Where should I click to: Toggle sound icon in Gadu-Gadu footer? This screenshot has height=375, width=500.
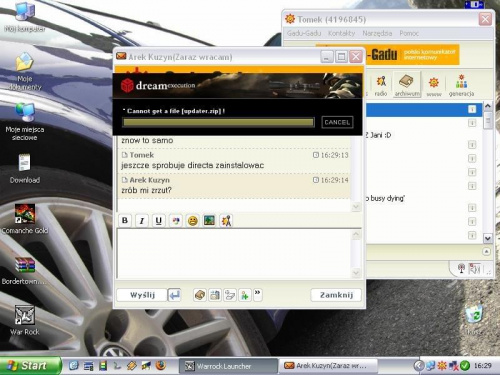(475, 268)
